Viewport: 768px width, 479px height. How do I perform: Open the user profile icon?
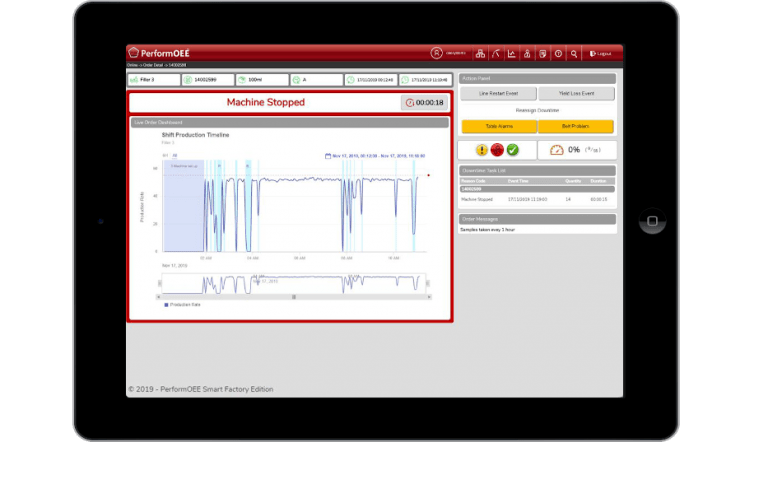tap(436, 53)
